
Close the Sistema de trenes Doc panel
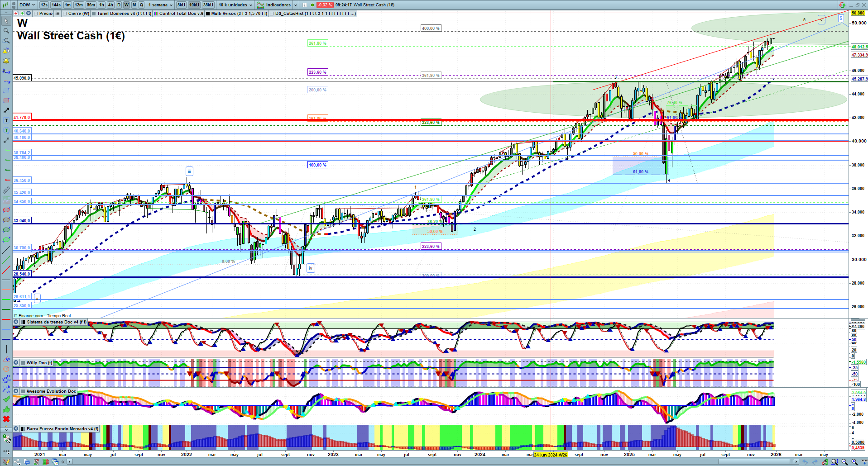(16, 322)
